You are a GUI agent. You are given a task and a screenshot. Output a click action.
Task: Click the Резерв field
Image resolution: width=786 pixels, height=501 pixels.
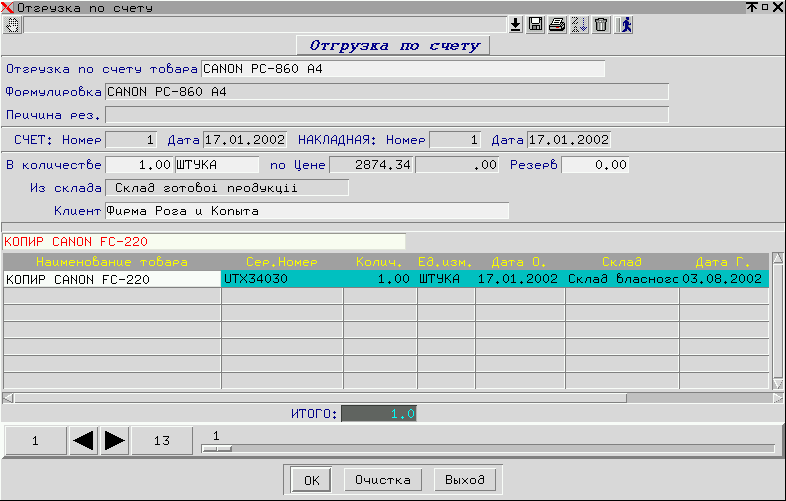click(595, 164)
